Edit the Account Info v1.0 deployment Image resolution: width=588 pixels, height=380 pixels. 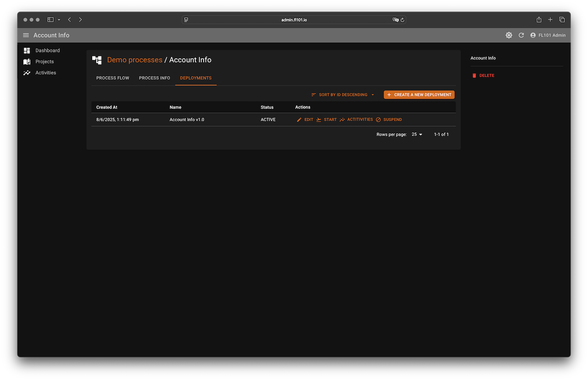click(305, 120)
